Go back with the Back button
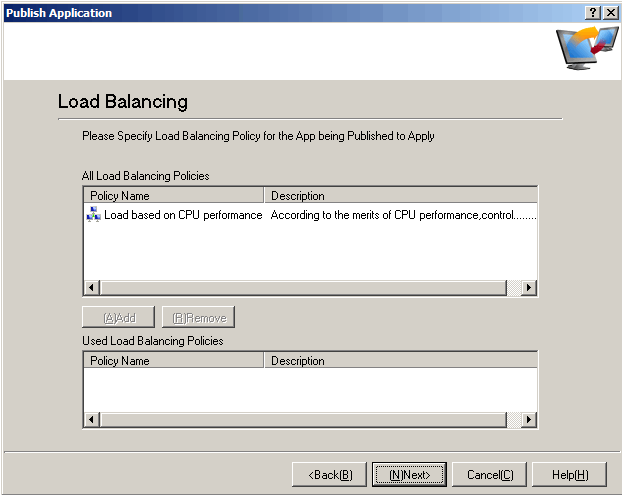 tap(329, 474)
